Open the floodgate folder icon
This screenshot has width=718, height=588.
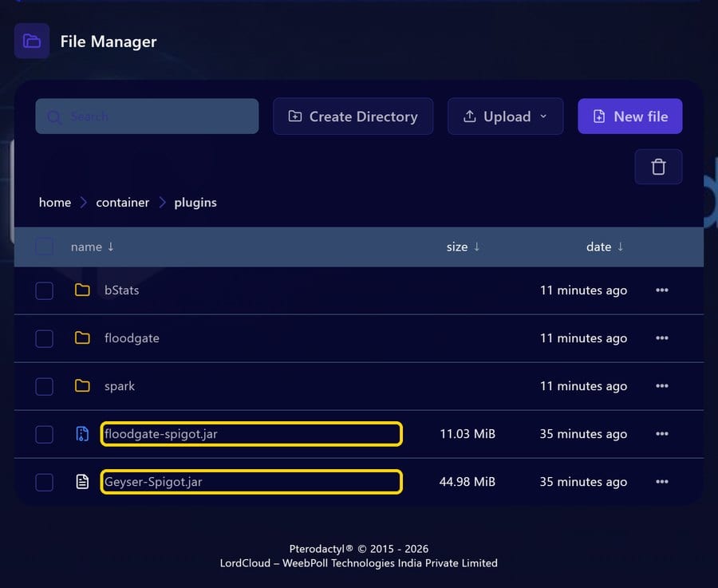[x=82, y=338]
